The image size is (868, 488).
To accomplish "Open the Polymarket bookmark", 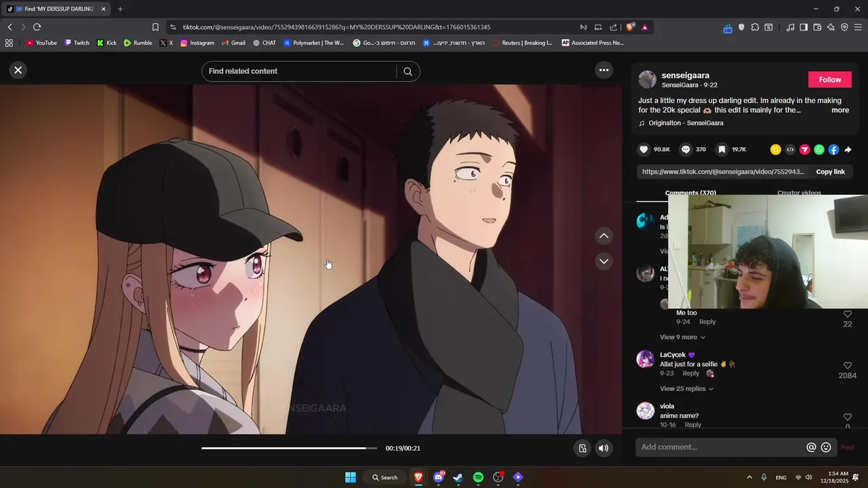I will [x=314, y=43].
